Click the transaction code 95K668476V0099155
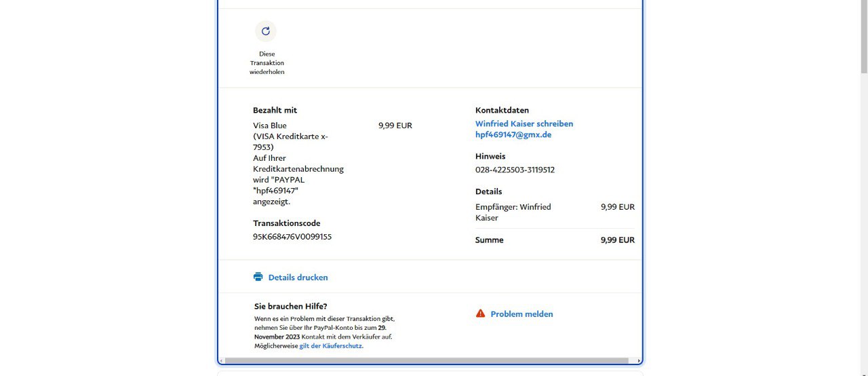This screenshot has width=868, height=376. point(292,236)
